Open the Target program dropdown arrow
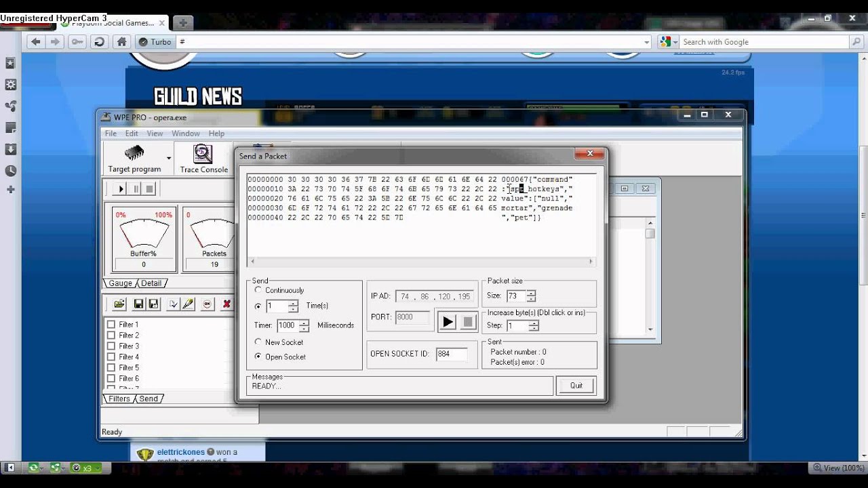This screenshot has width=868, height=488. click(169, 159)
